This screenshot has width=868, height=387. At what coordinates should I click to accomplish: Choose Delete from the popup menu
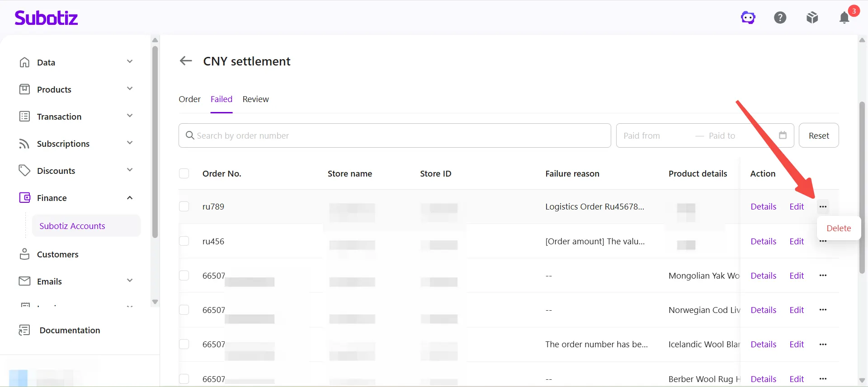pos(839,228)
